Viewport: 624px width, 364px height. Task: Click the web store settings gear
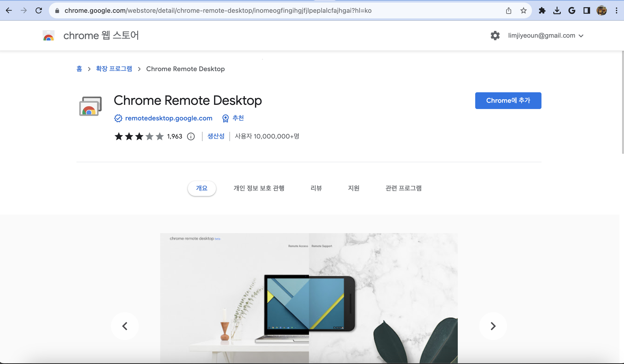pyautogui.click(x=495, y=36)
